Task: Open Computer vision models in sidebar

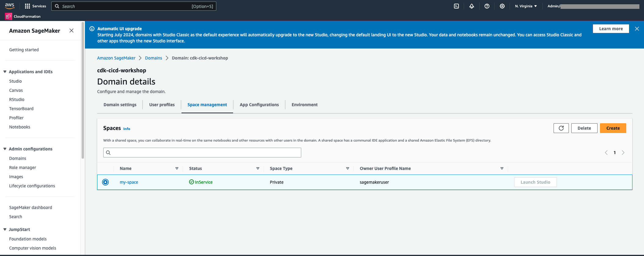Action: point(33,248)
